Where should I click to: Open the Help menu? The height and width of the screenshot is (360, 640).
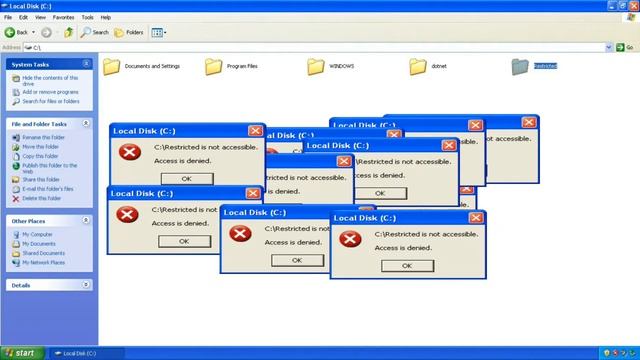coord(105,18)
